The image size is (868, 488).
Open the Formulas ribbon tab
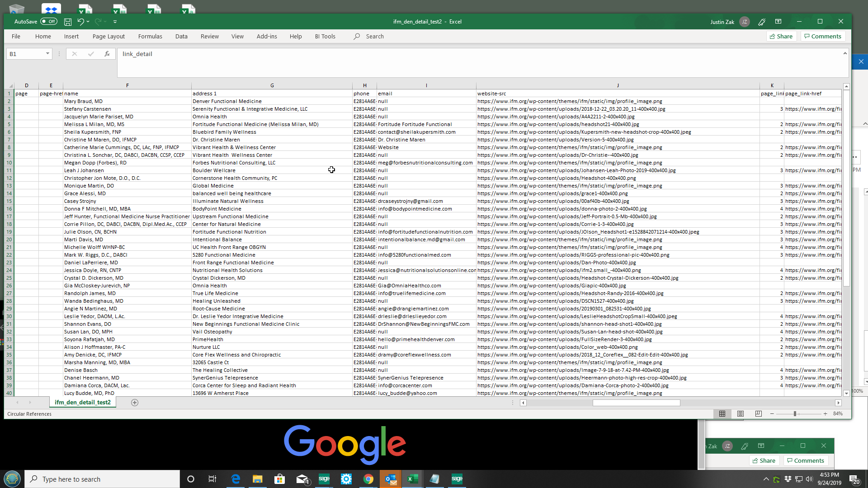tap(150, 37)
